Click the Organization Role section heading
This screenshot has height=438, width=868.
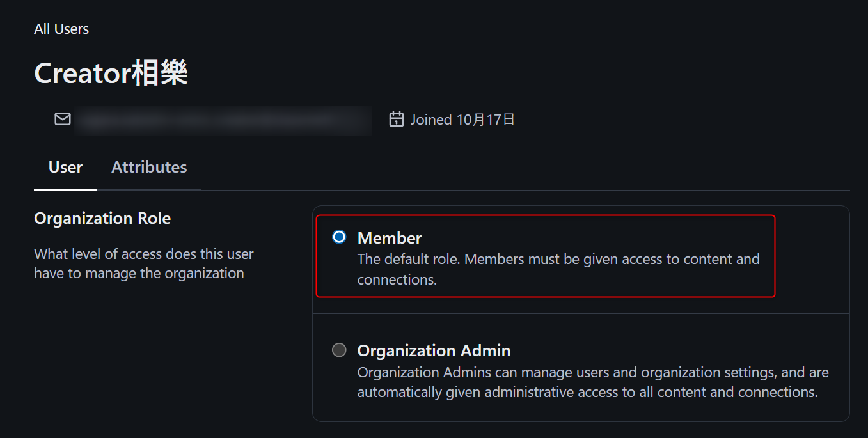click(102, 219)
